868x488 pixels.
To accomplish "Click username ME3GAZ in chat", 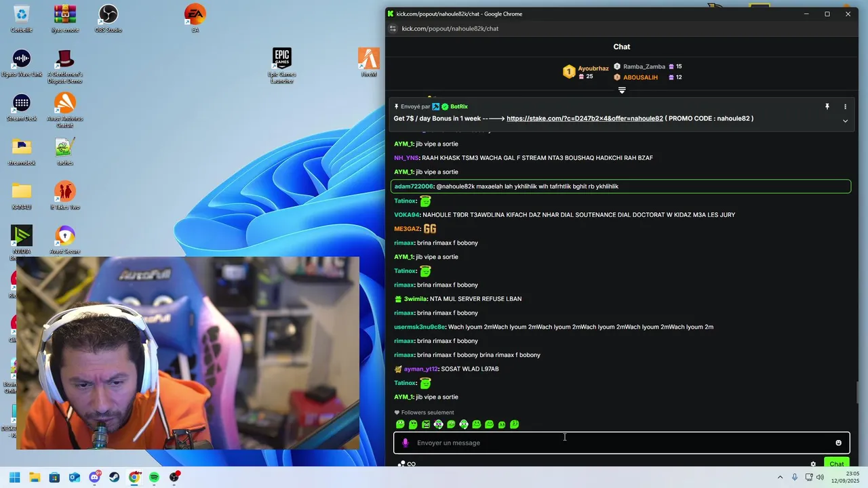I will 407,229.
